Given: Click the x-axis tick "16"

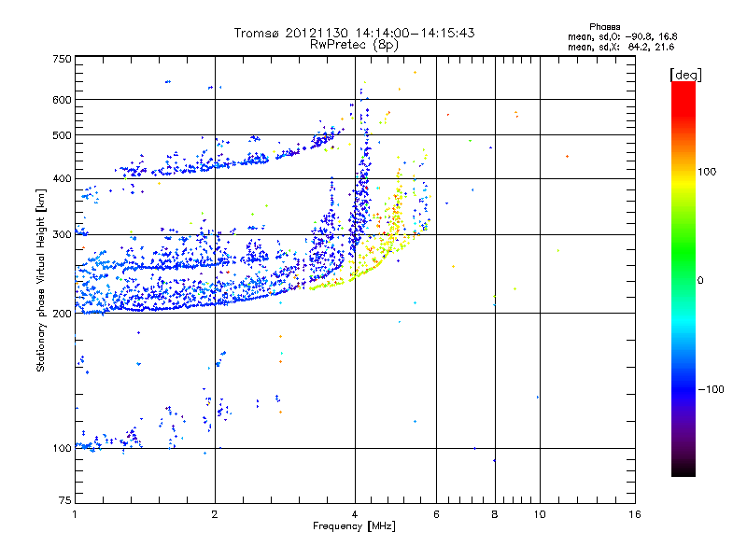Looking at the screenshot, I should [635, 514].
